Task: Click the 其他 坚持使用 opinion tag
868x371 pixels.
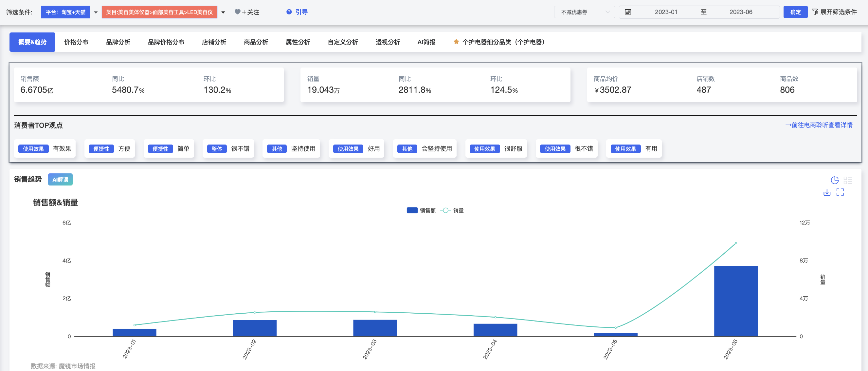Action: coord(291,149)
